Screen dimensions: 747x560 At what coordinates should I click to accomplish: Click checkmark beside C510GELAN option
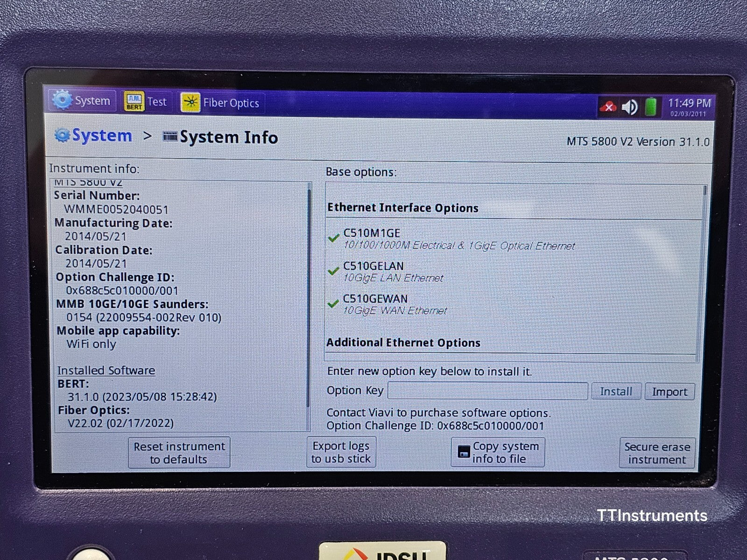[x=333, y=271]
